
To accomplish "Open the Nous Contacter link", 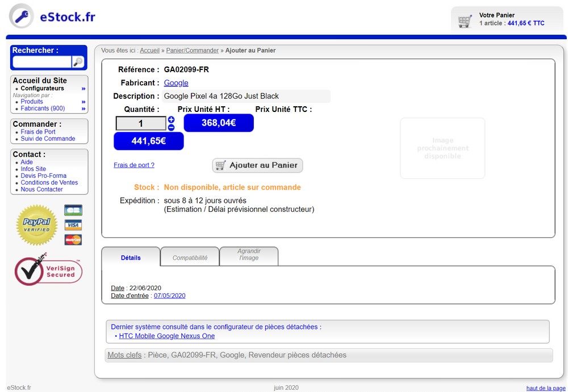I will pos(41,190).
